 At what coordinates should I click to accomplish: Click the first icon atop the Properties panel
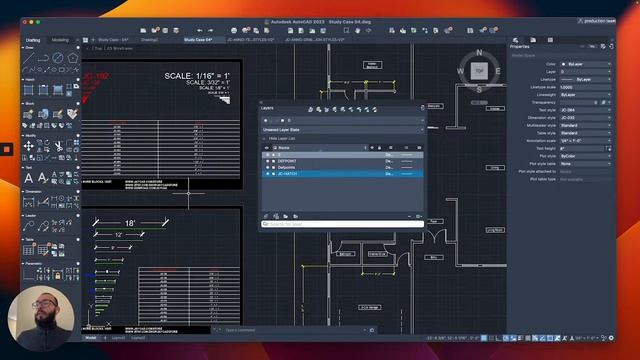tap(516, 40)
